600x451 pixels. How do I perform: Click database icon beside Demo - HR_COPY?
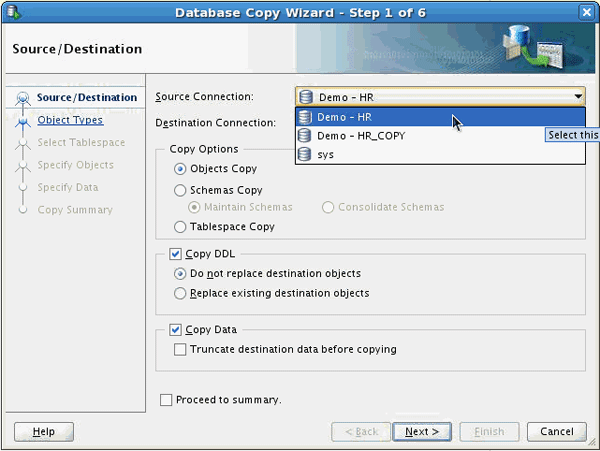click(x=305, y=136)
